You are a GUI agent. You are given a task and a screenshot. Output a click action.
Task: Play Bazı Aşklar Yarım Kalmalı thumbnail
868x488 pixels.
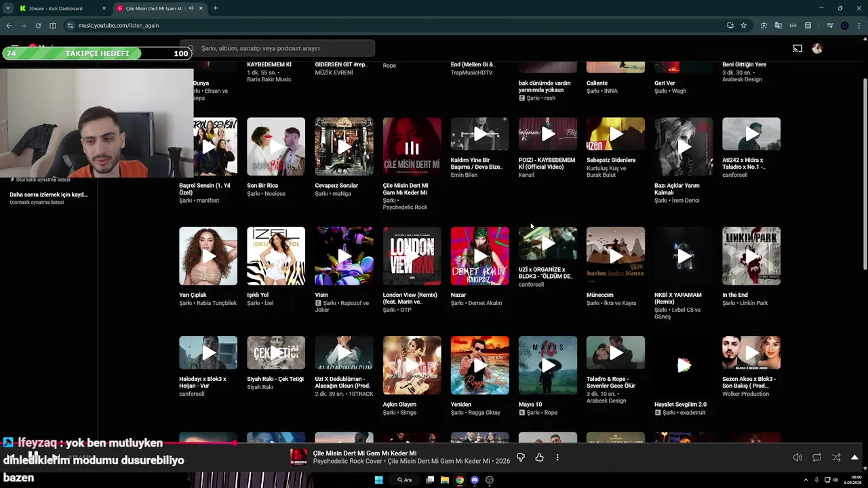(683, 146)
